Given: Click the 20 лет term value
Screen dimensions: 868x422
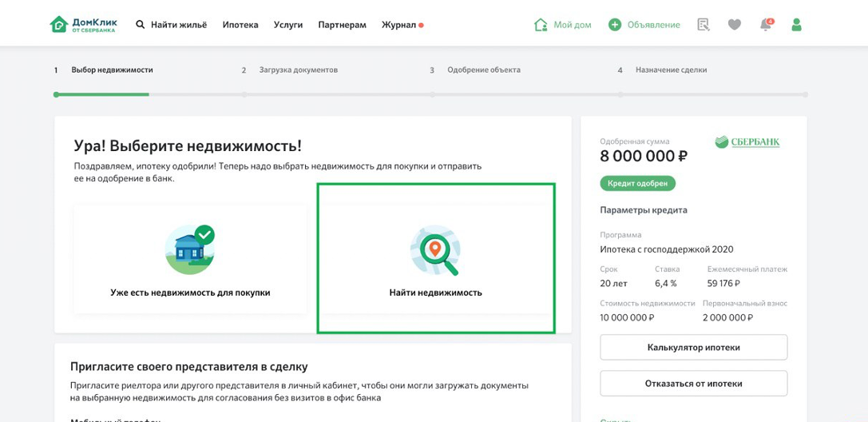Looking at the screenshot, I should (614, 284).
